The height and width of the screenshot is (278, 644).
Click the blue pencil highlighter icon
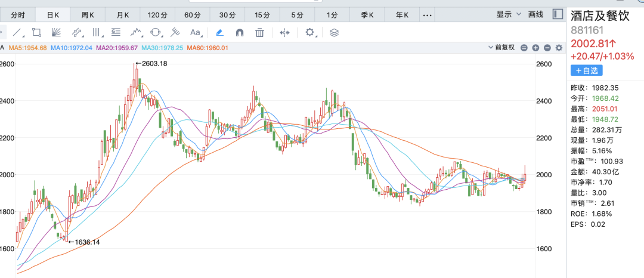tap(219, 32)
